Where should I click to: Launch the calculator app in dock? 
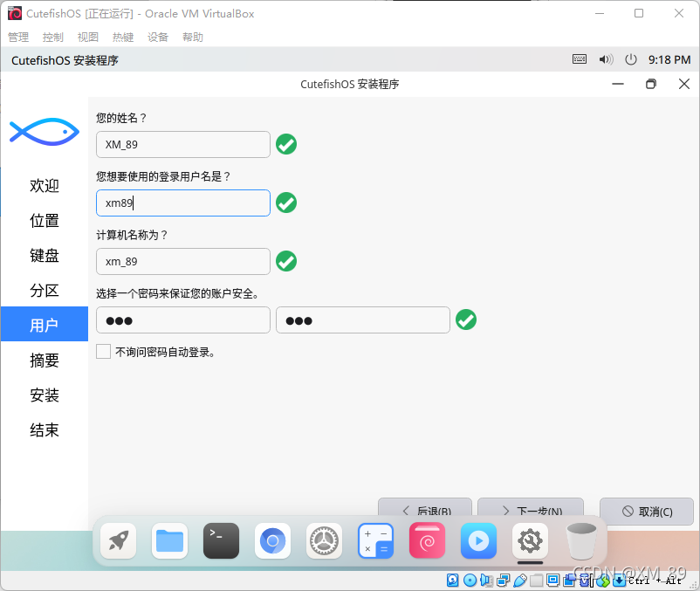point(375,540)
